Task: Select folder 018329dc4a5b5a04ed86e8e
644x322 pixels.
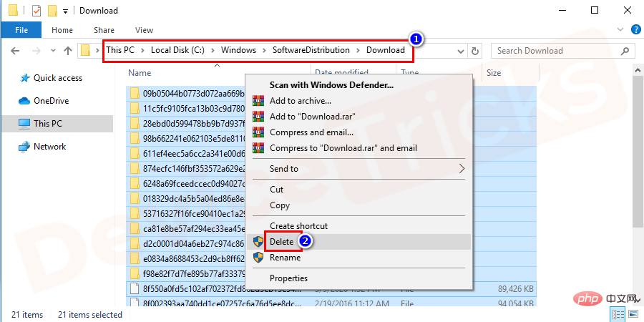Action: 194,198
